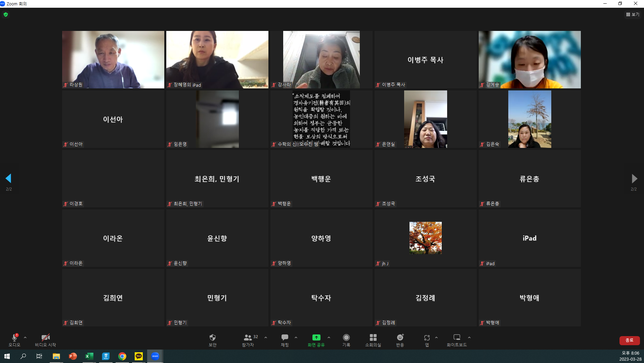644x363 pixels.
Task: Open Zoom from taskbar
Action: (155, 356)
